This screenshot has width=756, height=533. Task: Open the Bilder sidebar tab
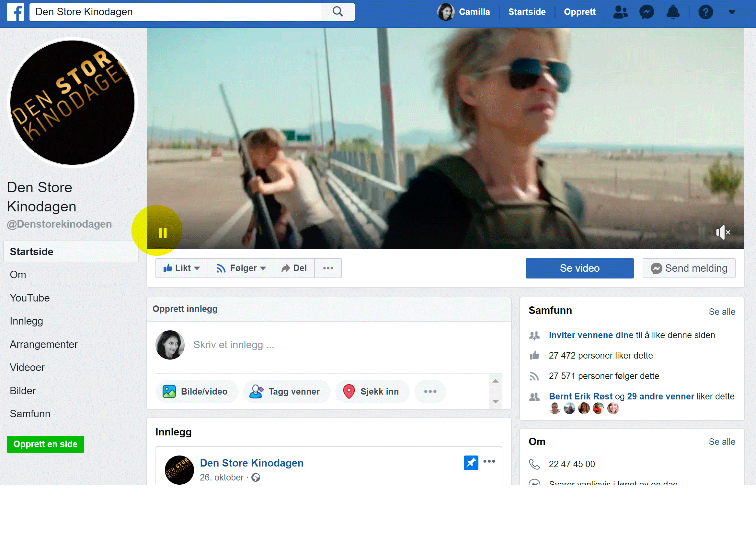22,391
